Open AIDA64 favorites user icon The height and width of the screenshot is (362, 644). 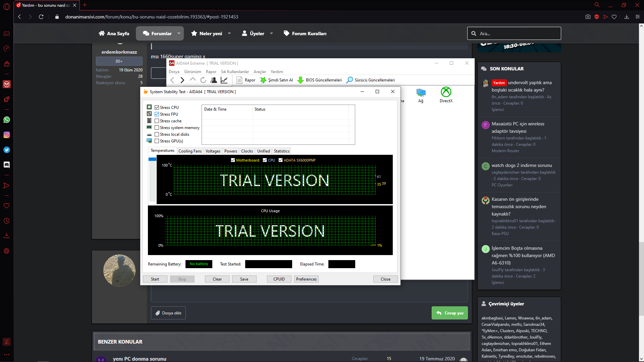pyautogui.click(x=214, y=80)
